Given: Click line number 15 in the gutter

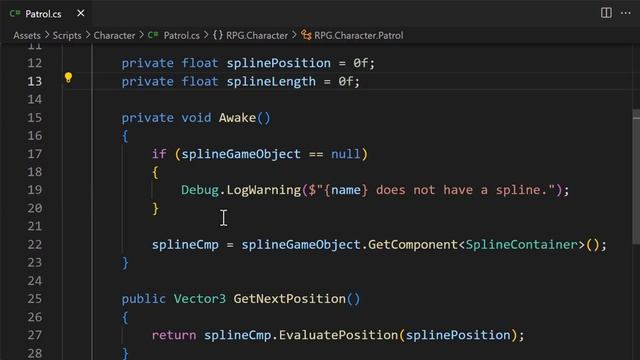Looking at the screenshot, I should (35, 118).
